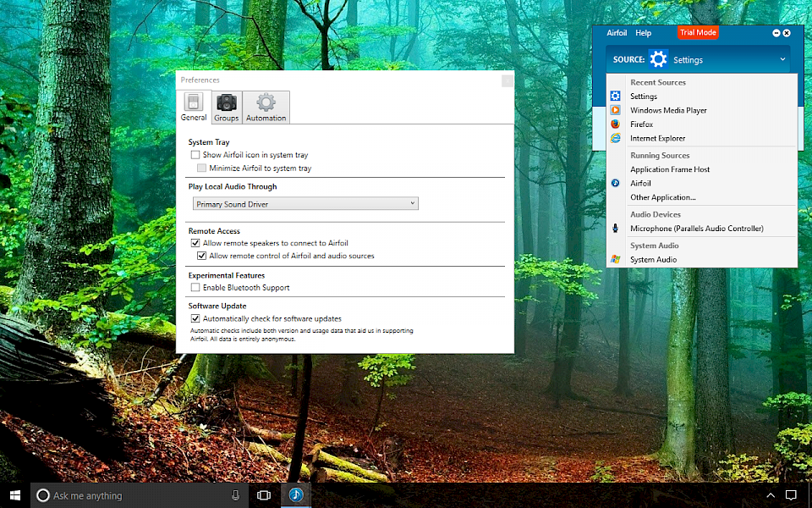Switch to the Groups preferences tab
Viewport: 812px width, 508px height.
[x=227, y=108]
